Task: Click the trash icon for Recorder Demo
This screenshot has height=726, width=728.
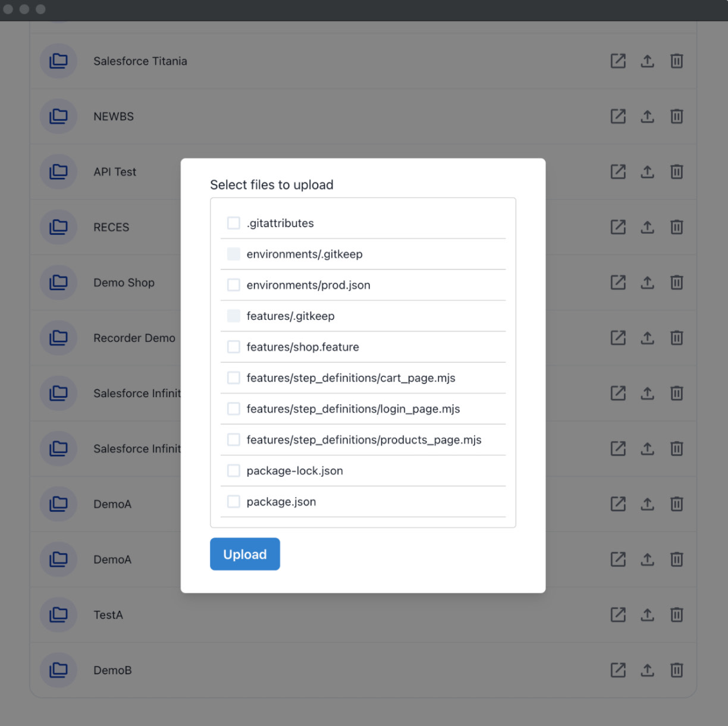Action: pos(676,338)
